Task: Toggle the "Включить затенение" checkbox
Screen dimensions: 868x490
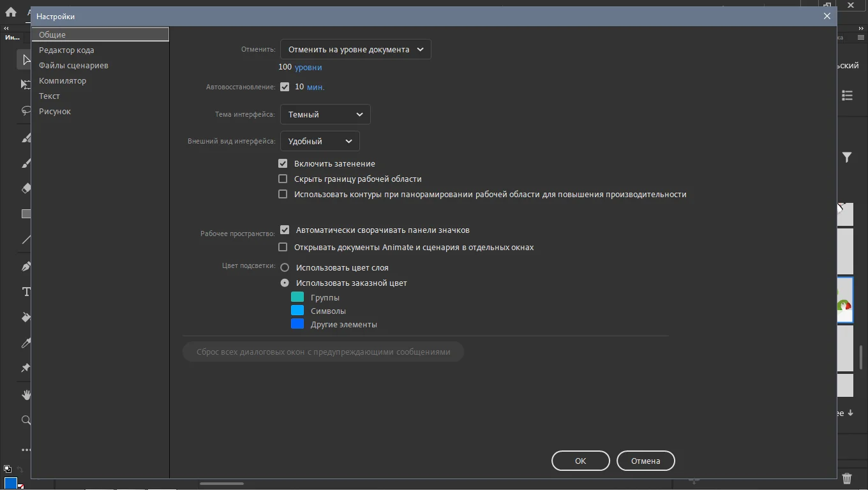Action: [283, 163]
